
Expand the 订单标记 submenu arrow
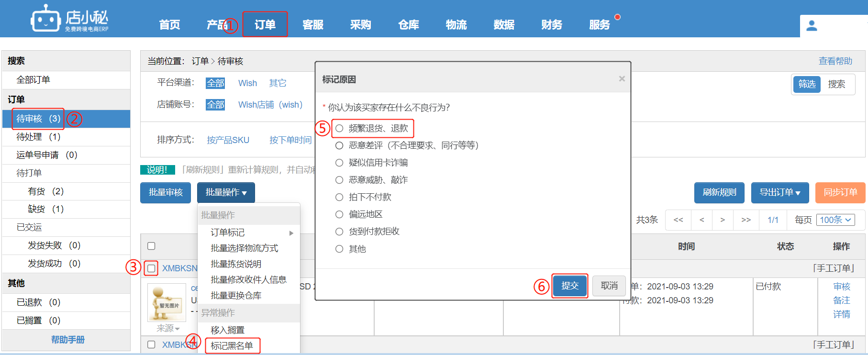click(x=291, y=233)
